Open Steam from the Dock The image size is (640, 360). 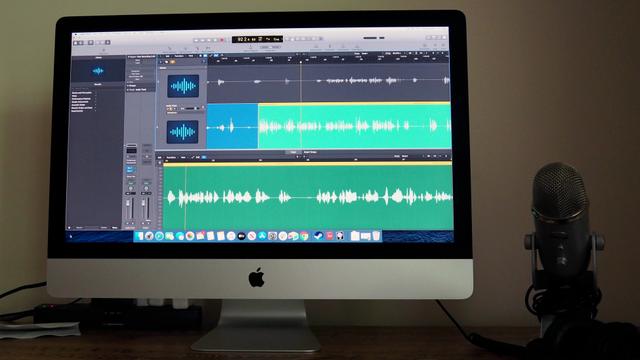click(319, 236)
